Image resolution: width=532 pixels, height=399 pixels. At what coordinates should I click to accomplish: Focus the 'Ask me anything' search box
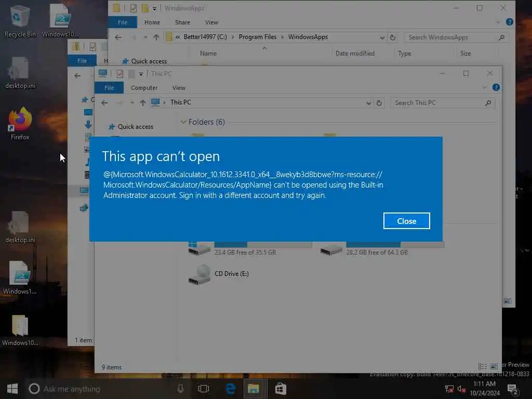102,389
